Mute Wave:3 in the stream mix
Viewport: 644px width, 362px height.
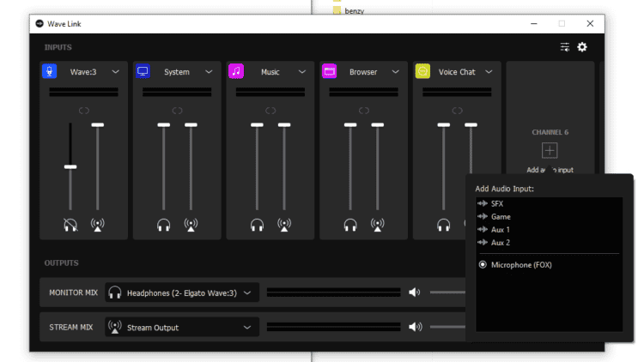tap(97, 225)
